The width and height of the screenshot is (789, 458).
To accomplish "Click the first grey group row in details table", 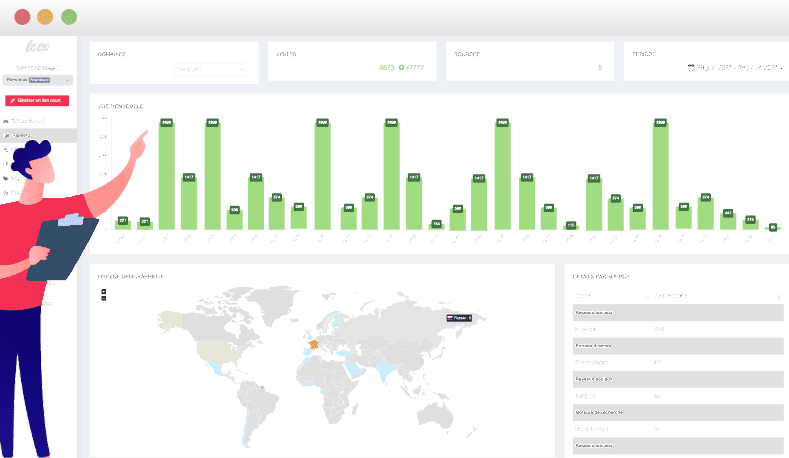I will pos(678,313).
